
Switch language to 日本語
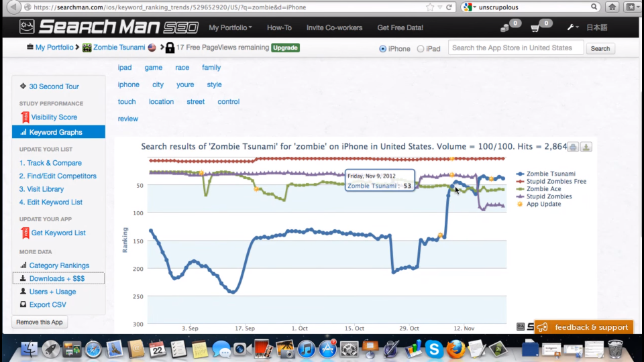(597, 27)
